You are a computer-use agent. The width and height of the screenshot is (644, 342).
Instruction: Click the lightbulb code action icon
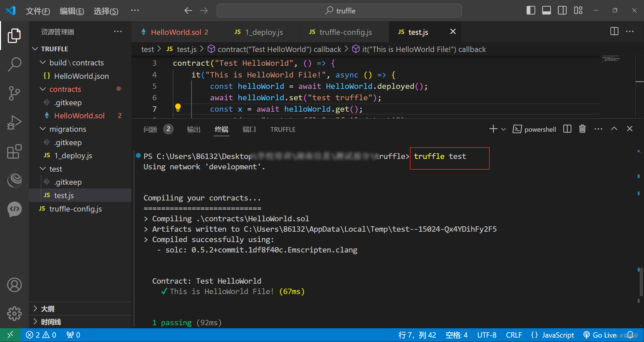pyautogui.click(x=178, y=108)
